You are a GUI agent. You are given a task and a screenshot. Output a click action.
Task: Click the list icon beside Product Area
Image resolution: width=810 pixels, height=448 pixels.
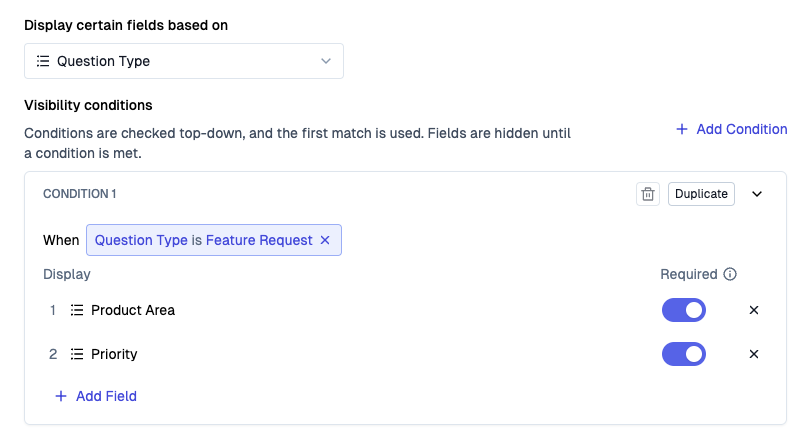coord(77,310)
